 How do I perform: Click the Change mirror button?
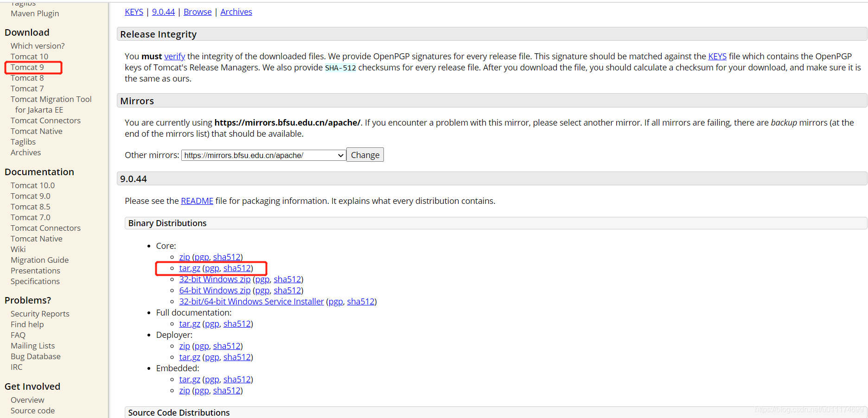(x=365, y=155)
